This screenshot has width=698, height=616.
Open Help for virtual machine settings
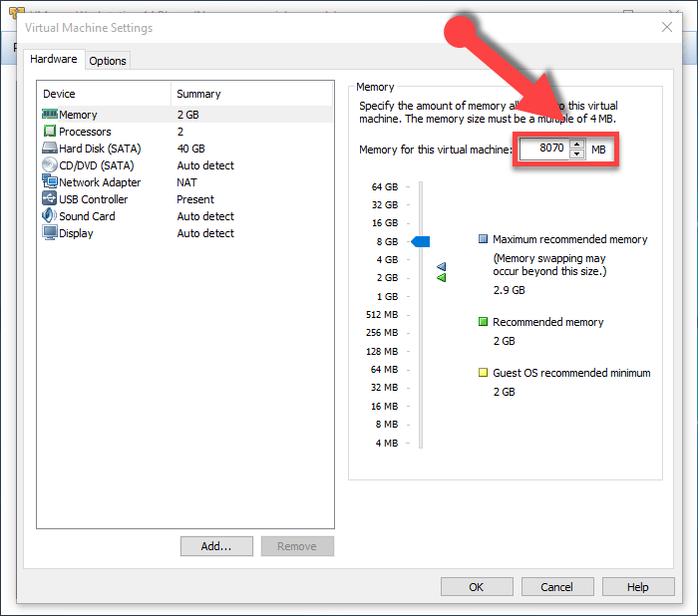(x=637, y=587)
